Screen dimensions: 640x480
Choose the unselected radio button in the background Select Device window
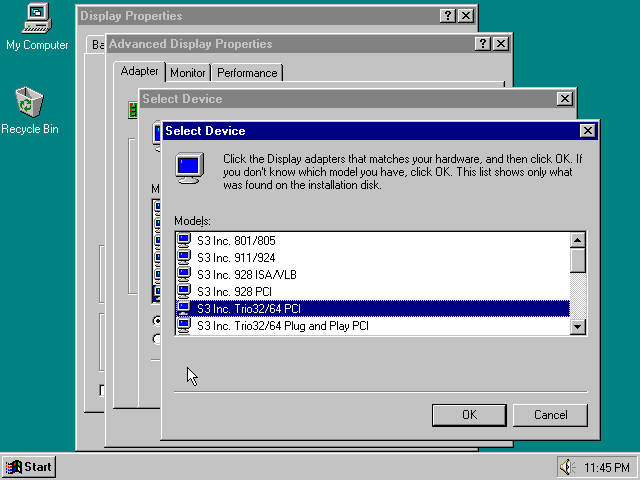point(156,339)
